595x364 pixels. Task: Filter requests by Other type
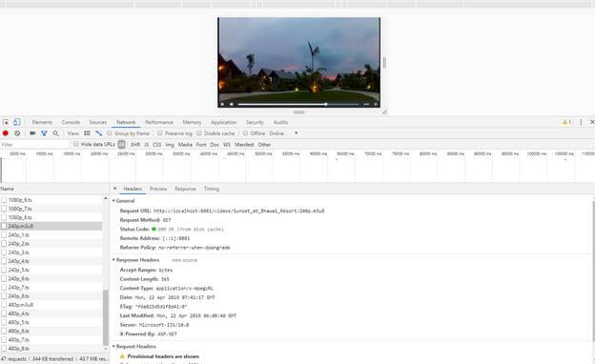click(264, 145)
